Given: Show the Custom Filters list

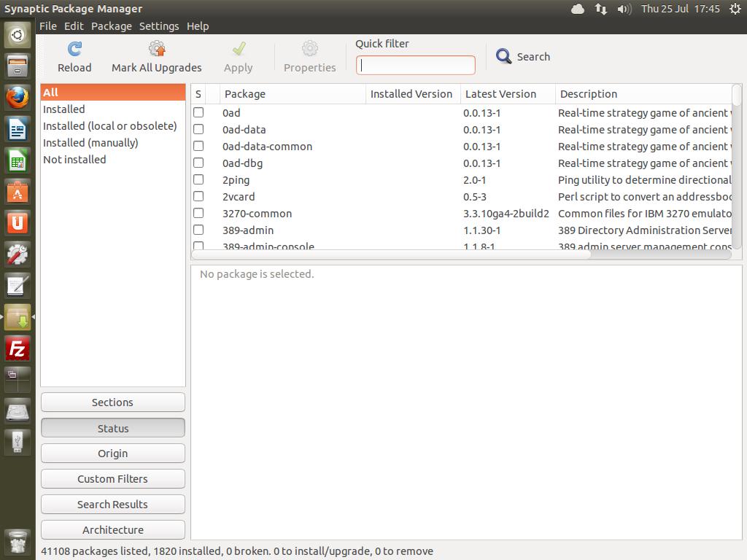Looking at the screenshot, I should tap(113, 479).
